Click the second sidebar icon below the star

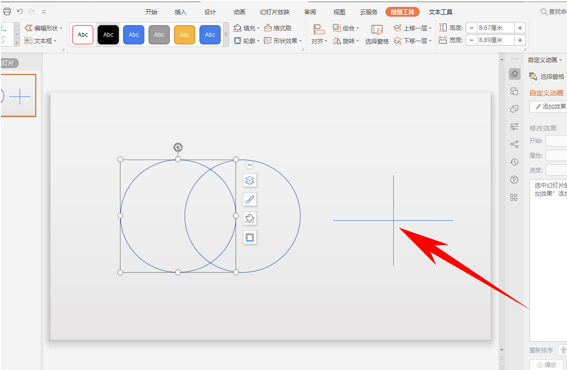click(514, 91)
